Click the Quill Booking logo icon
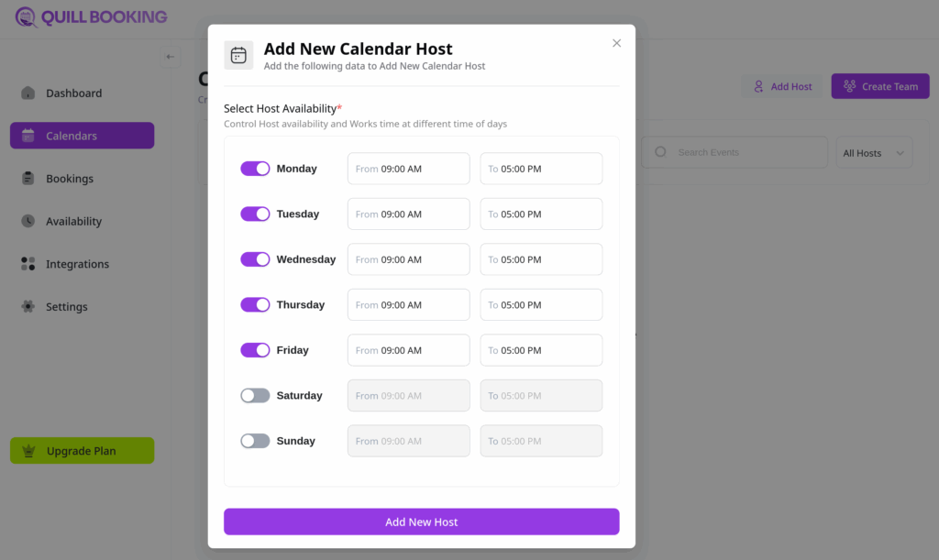The height and width of the screenshot is (560, 939). pos(27,16)
